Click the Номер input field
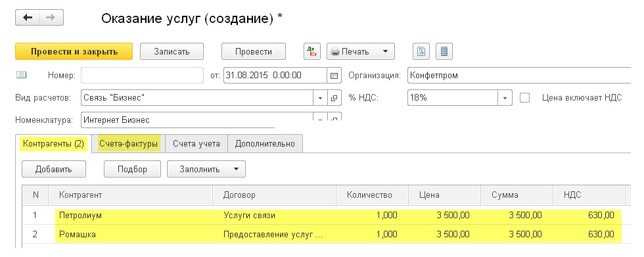The image size is (644, 257). [142, 76]
